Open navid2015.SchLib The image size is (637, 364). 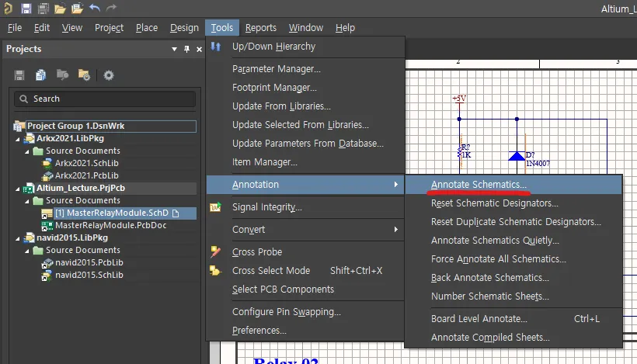tap(89, 275)
